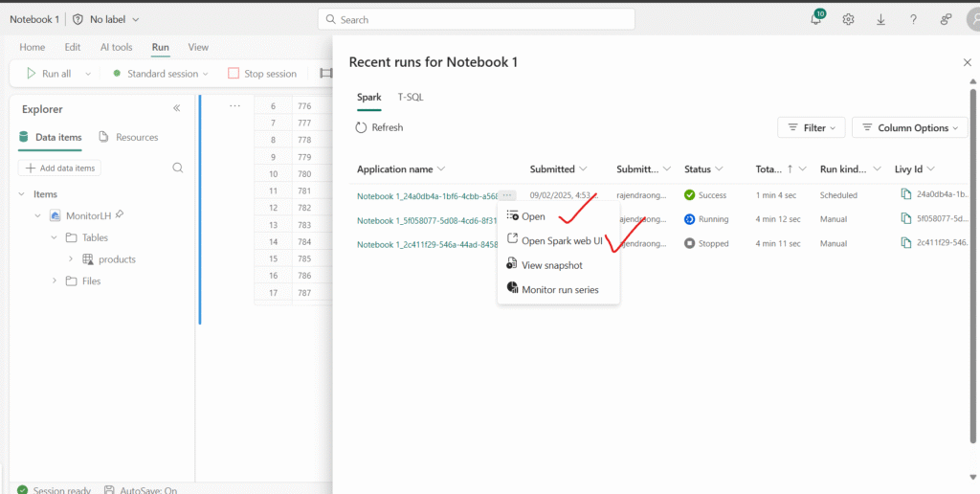Switch to the View ribbon tab
This screenshot has height=494, width=980.
click(198, 47)
